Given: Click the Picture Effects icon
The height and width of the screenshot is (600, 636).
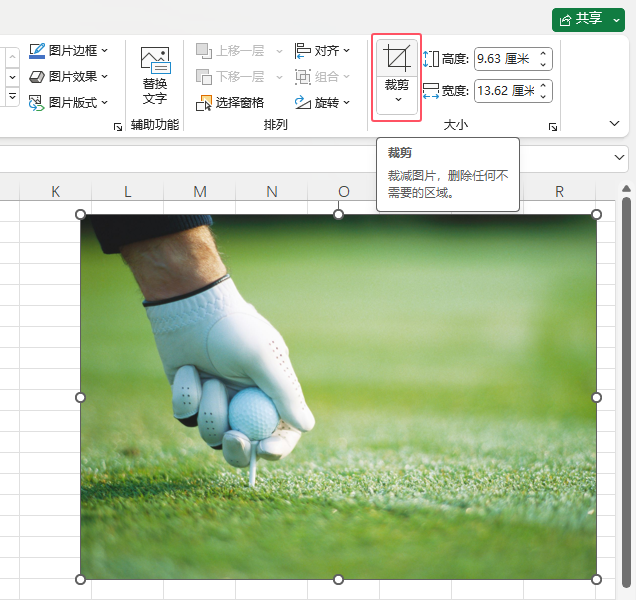Looking at the screenshot, I should (37, 77).
